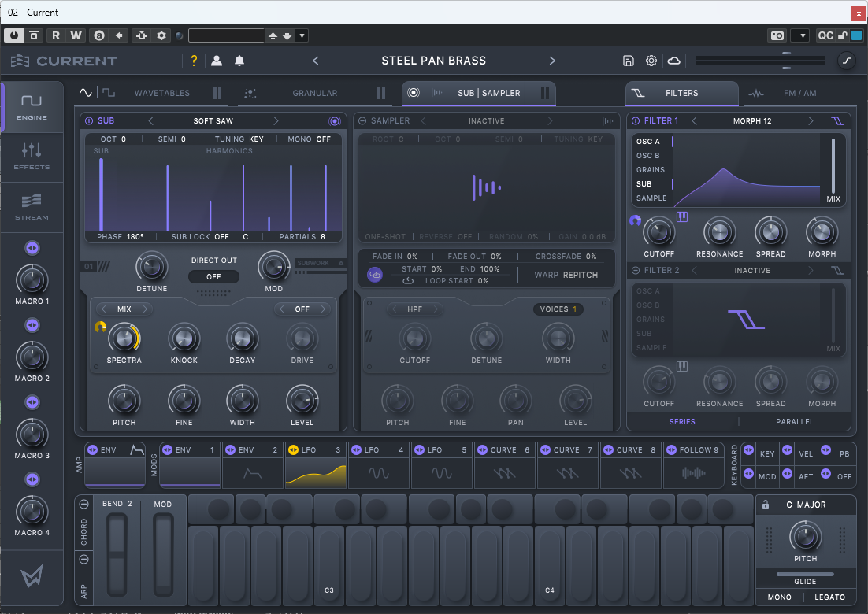Click the link icon beside Start and End
Image resolution: width=868 pixels, height=614 pixels.
[x=375, y=275]
